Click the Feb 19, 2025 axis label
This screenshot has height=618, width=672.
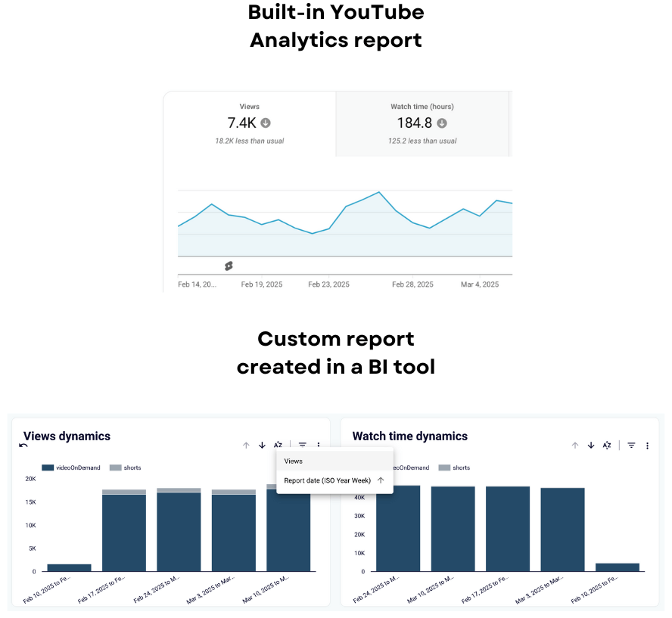261,284
